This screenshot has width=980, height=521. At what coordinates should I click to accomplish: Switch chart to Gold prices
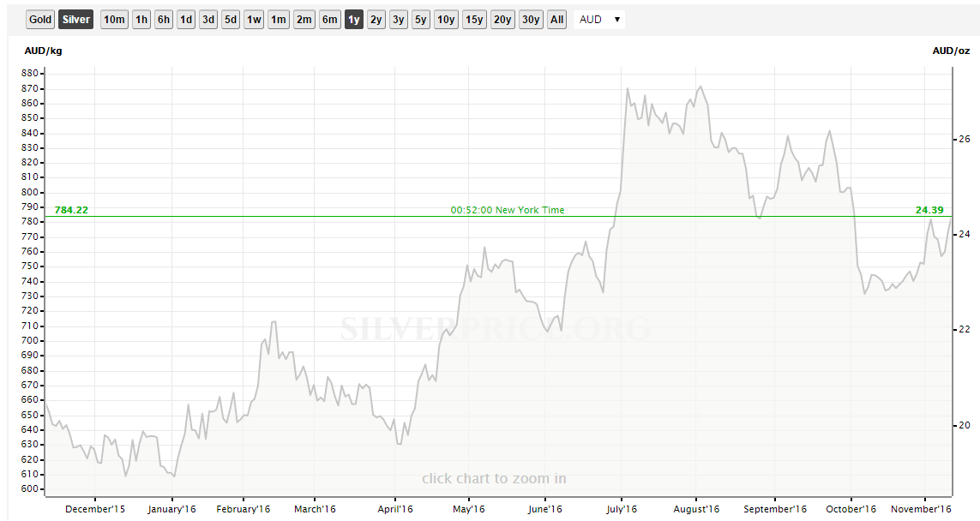click(39, 20)
